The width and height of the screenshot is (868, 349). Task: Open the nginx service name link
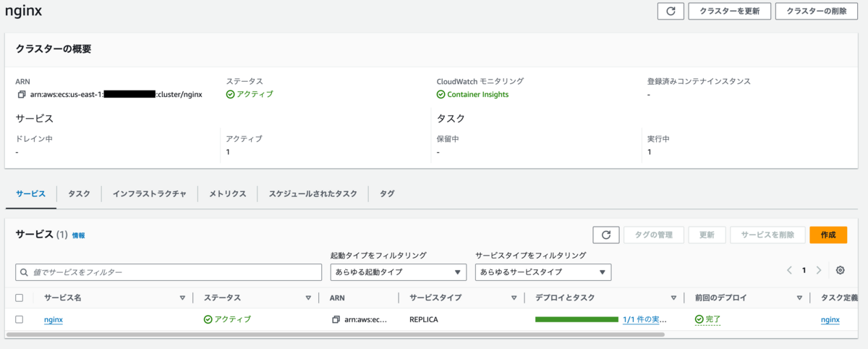[54, 319]
